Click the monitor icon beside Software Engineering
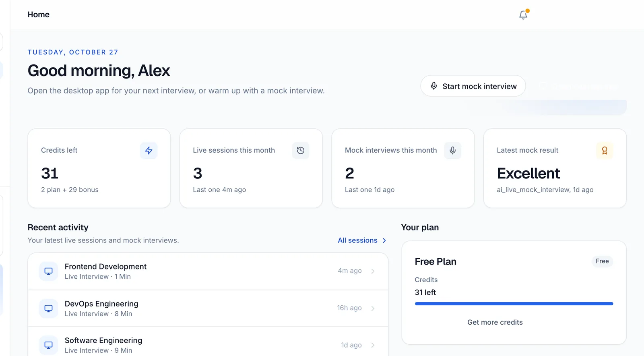 click(48, 345)
